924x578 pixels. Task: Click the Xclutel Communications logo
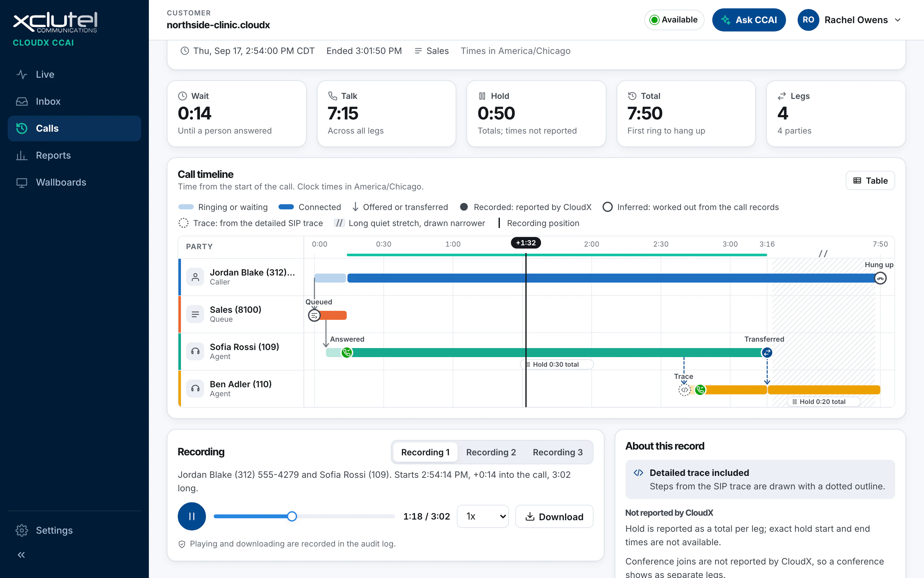(55, 22)
